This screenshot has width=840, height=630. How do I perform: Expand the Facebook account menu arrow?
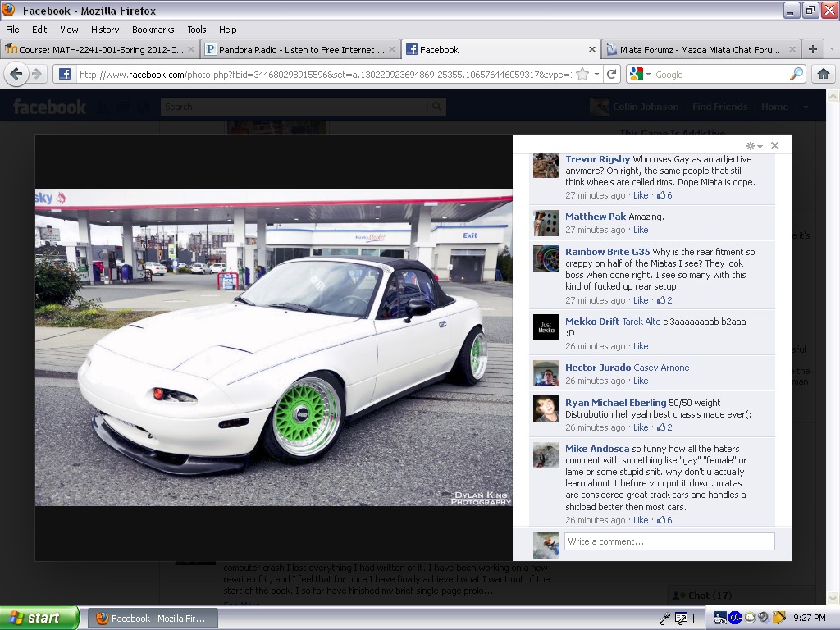(806, 107)
